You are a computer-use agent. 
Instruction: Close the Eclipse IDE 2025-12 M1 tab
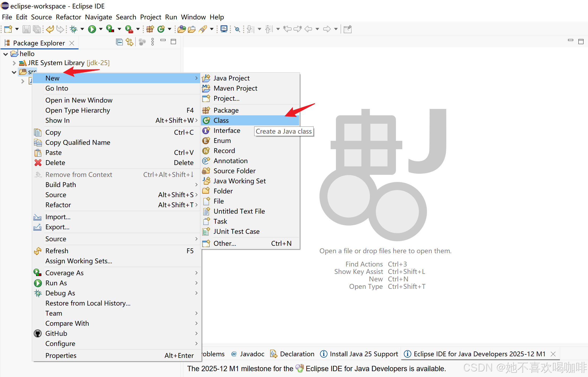pyautogui.click(x=553, y=354)
